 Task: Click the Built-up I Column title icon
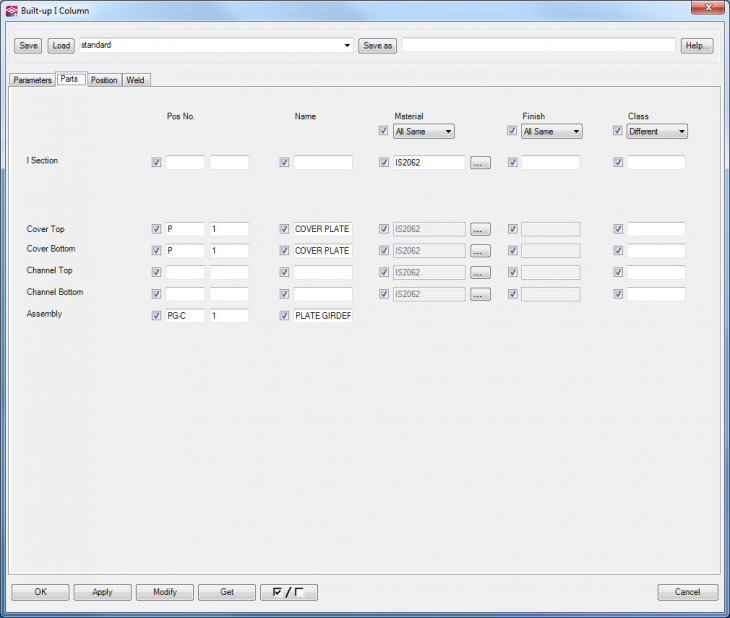click(13, 9)
